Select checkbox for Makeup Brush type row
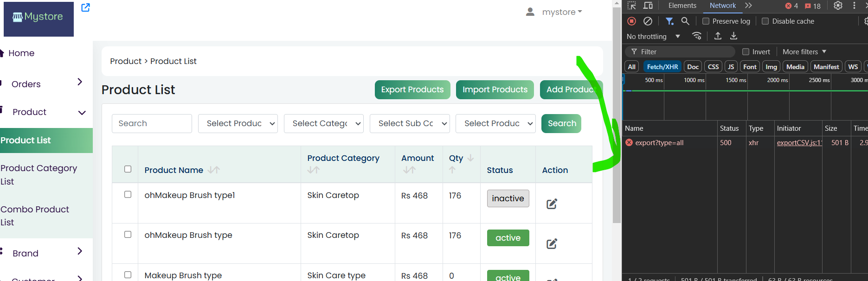868x281 pixels. pos(128,275)
